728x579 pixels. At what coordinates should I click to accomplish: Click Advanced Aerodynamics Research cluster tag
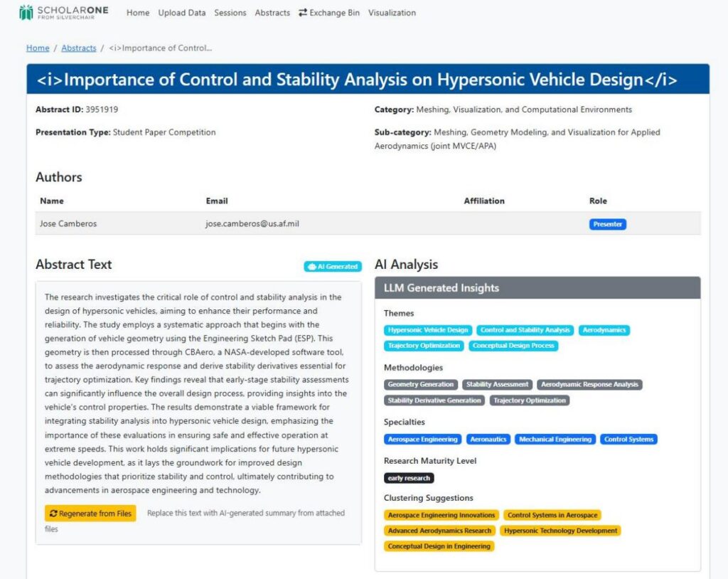[439, 531]
